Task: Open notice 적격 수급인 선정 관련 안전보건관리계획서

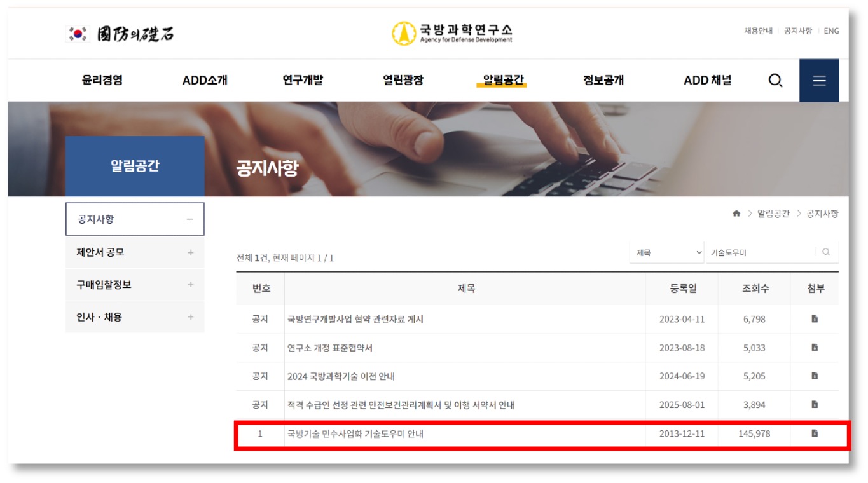Action: (x=401, y=405)
